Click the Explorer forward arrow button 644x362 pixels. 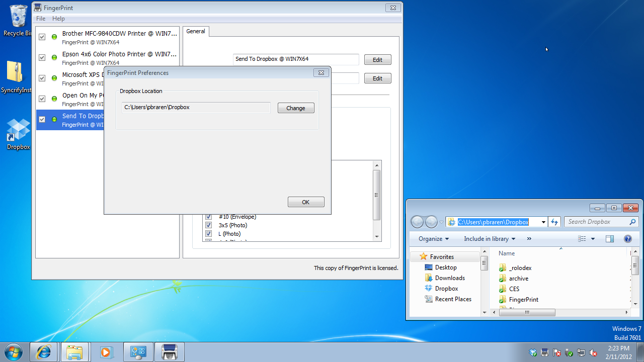click(431, 222)
